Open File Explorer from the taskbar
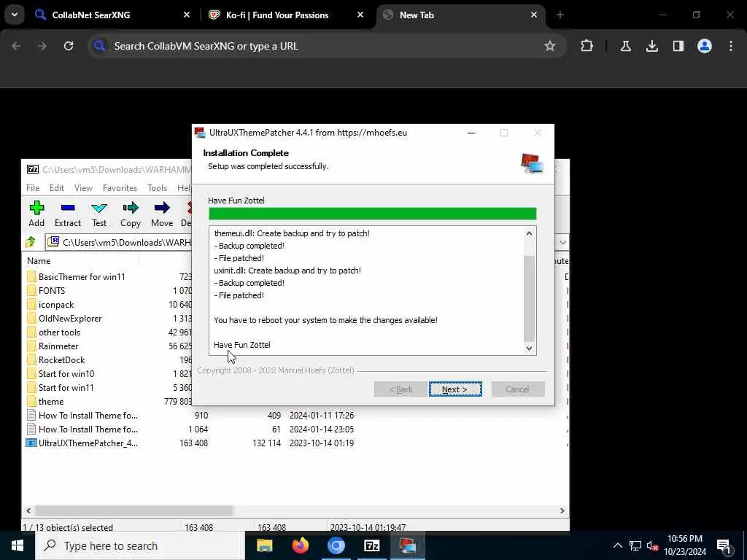Image resolution: width=747 pixels, height=560 pixels. pyautogui.click(x=264, y=545)
